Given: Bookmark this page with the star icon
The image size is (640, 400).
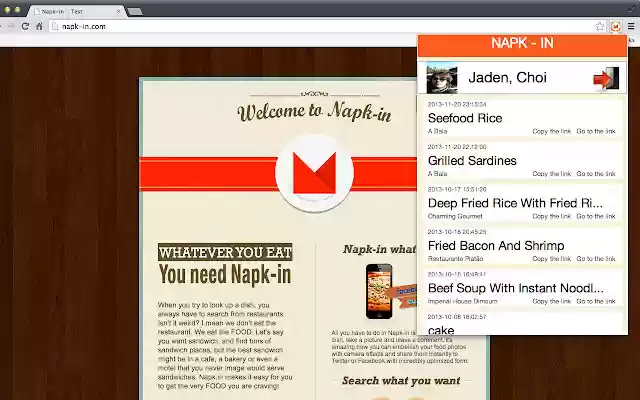Looking at the screenshot, I should point(599,27).
